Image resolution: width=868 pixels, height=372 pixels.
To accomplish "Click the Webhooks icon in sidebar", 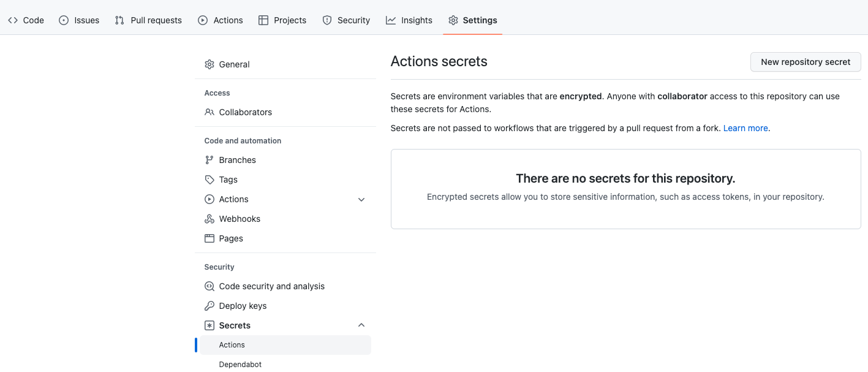I will pos(209,219).
